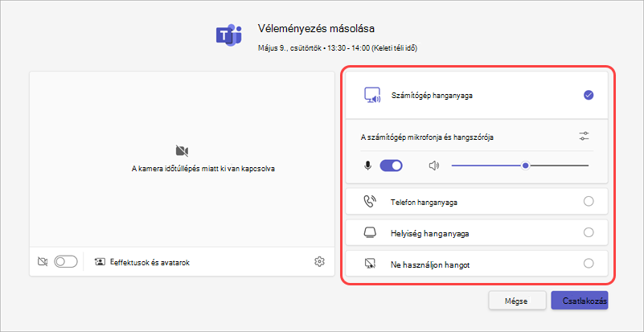Viewport: 644px width, 332px height.
Task: Mute the microphone toggle switch
Action: (x=391, y=166)
